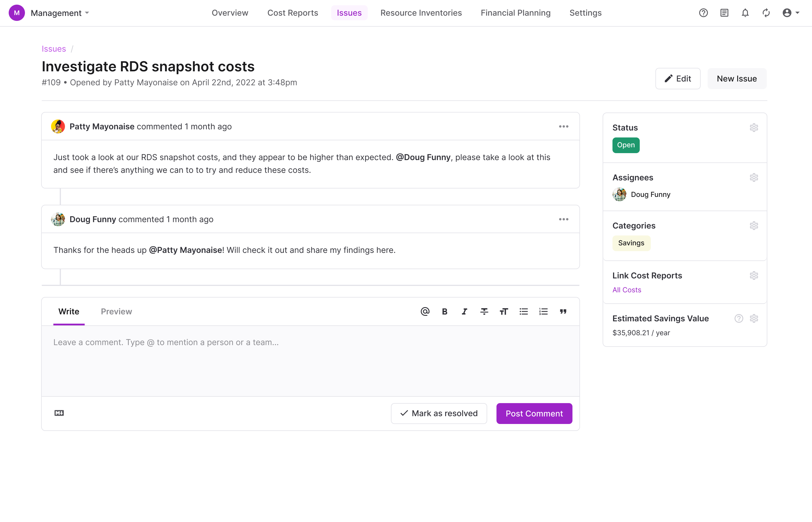The image size is (812, 522).
Task: Open Resource Inventories
Action: point(421,13)
